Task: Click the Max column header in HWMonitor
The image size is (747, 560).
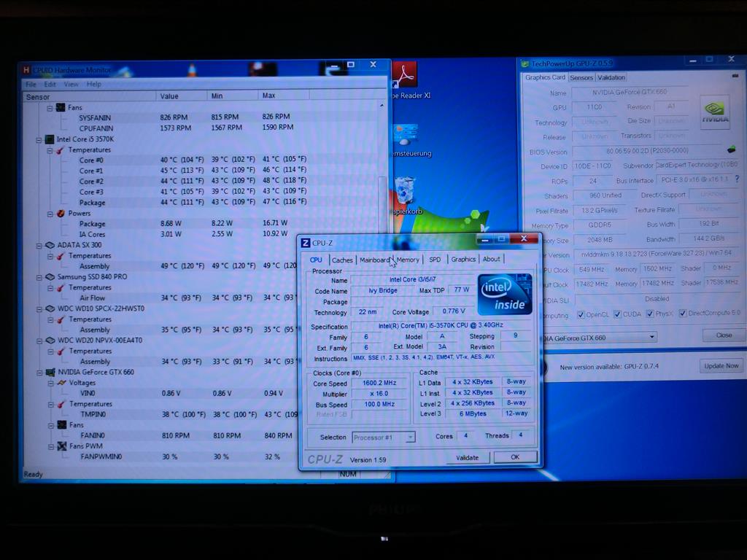Action: (284, 96)
